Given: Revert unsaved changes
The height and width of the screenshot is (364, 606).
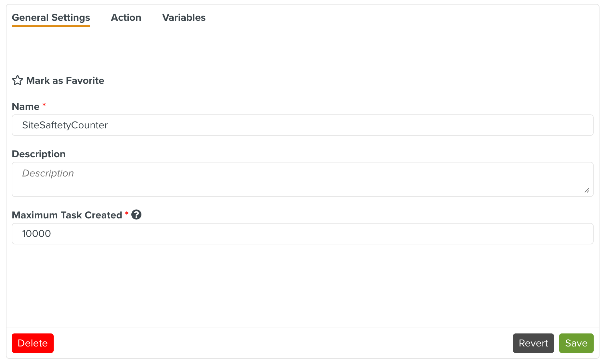Looking at the screenshot, I should tap(533, 343).
